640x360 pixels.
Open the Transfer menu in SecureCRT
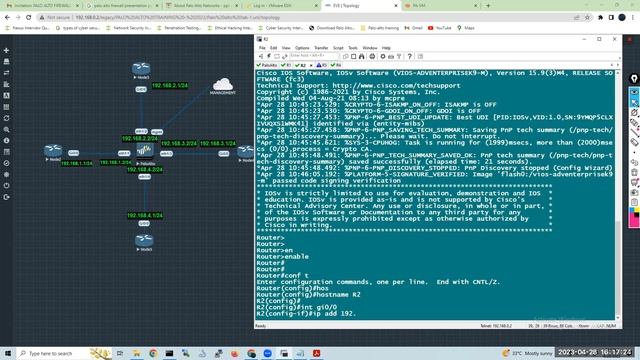(321, 48)
